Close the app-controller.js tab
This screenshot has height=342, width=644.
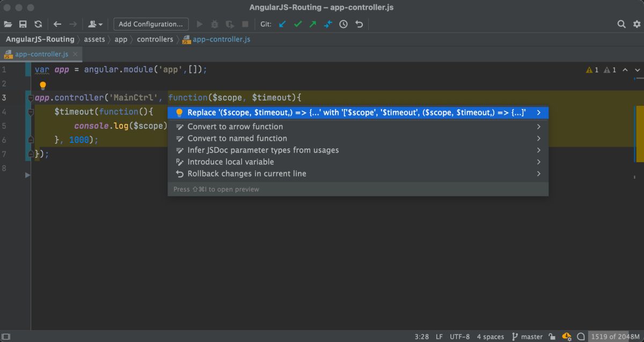pos(76,54)
